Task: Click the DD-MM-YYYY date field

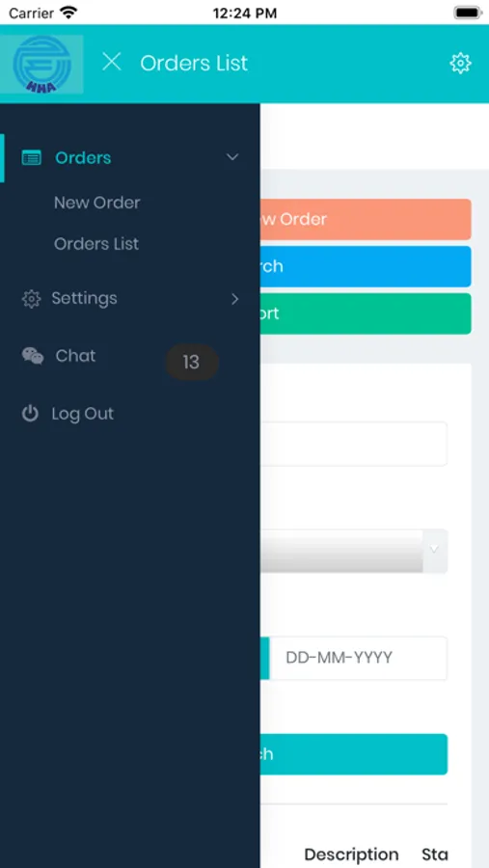Action: 358,658
